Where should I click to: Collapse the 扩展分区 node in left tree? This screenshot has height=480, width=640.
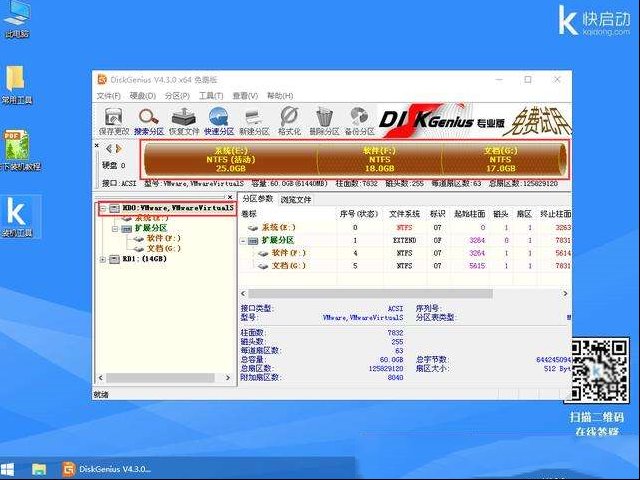[x=115, y=229]
